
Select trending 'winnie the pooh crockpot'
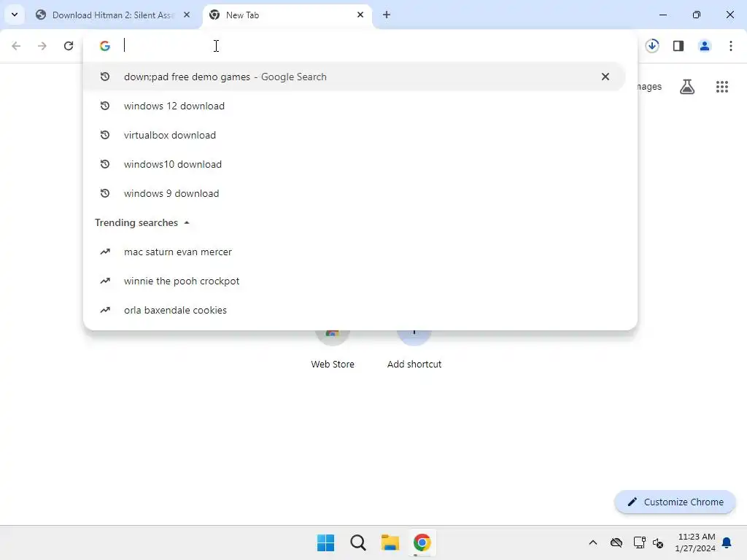pyautogui.click(x=355, y=281)
